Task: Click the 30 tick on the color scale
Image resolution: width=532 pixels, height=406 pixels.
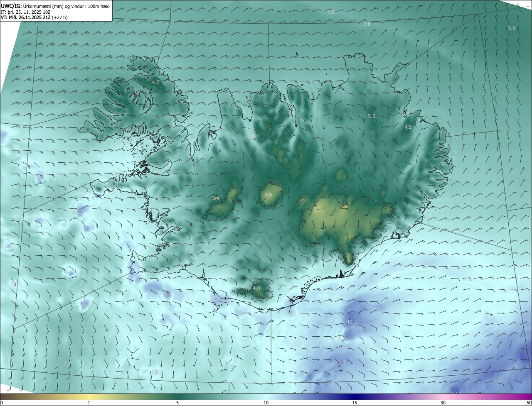Action: 443,403
